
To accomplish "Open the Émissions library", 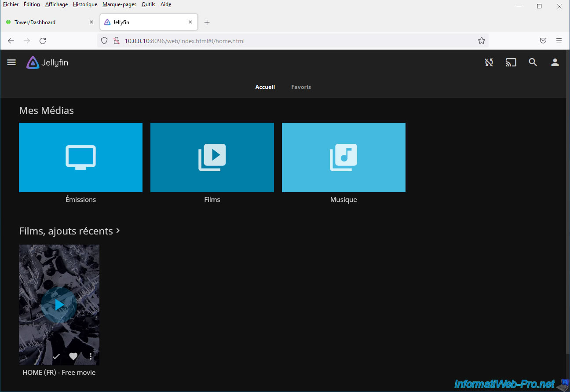I will pyautogui.click(x=80, y=158).
